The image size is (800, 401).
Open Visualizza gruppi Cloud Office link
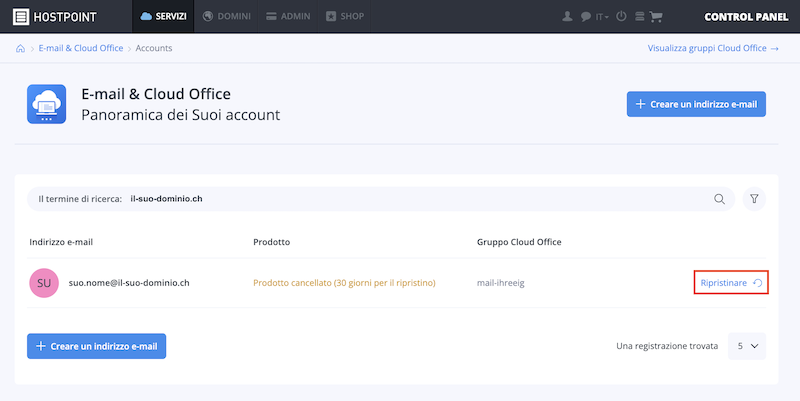tap(713, 48)
